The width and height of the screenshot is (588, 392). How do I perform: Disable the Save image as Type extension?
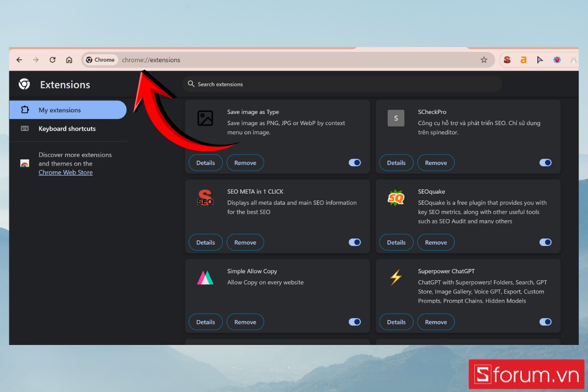click(x=354, y=162)
